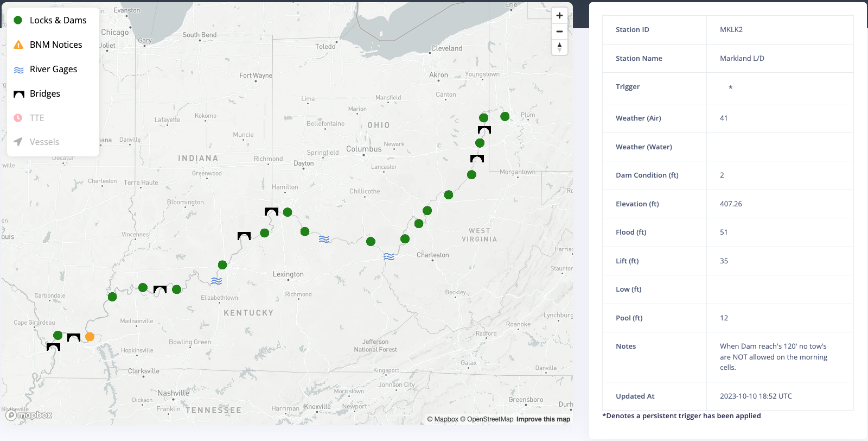Click the map zoom in button

[x=559, y=16]
